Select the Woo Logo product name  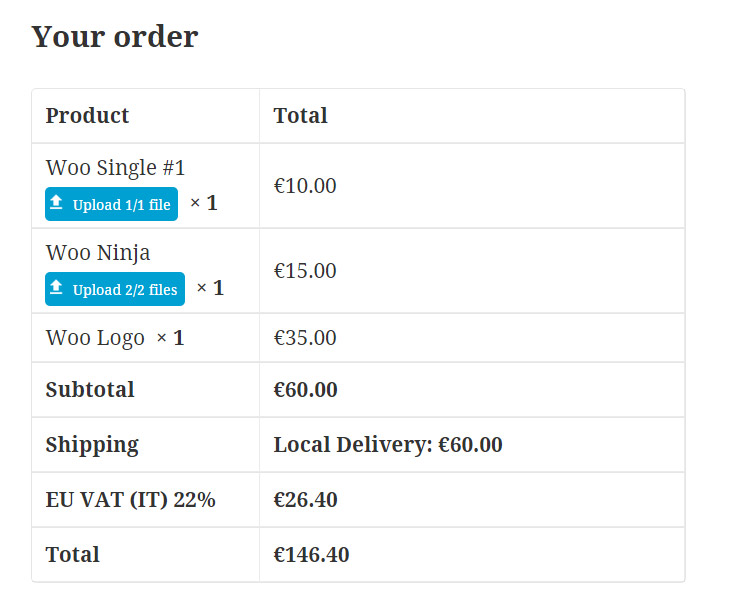point(95,338)
